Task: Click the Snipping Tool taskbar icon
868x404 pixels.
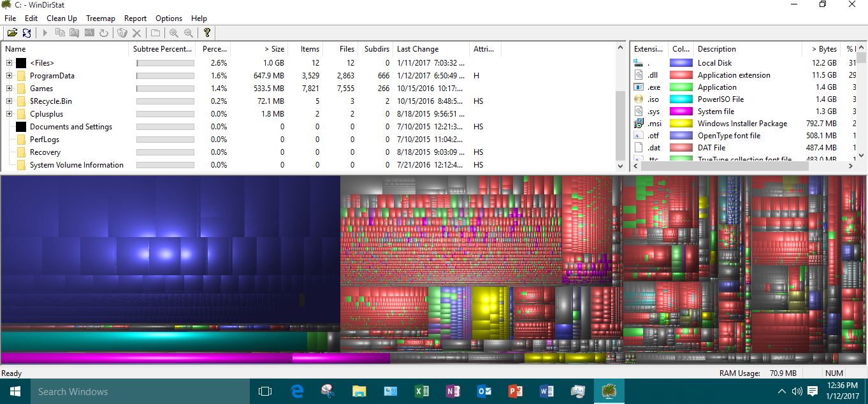Action: tap(328, 391)
